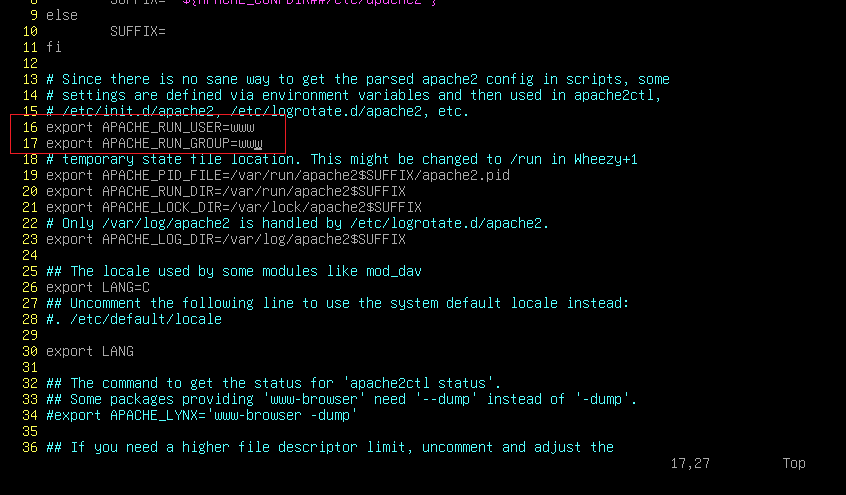Click the Top scroll position indicator
Image resolution: width=846 pixels, height=495 pixels.
794,463
